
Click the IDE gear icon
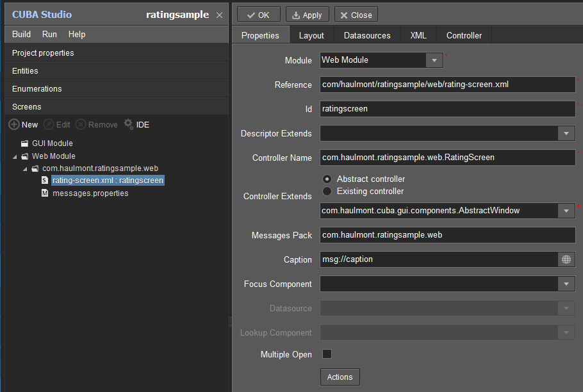[x=129, y=124]
